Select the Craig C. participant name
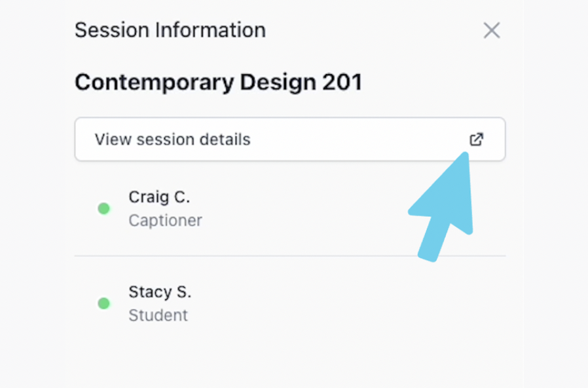The image size is (588, 388). pyautogui.click(x=159, y=197)
